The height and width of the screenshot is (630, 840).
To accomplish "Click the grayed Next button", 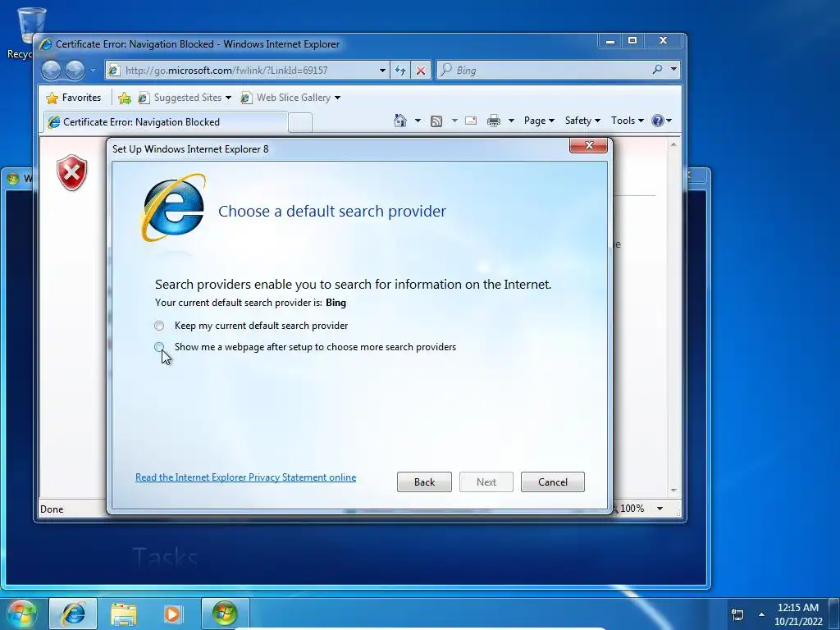I will click(x=486, y=482).
